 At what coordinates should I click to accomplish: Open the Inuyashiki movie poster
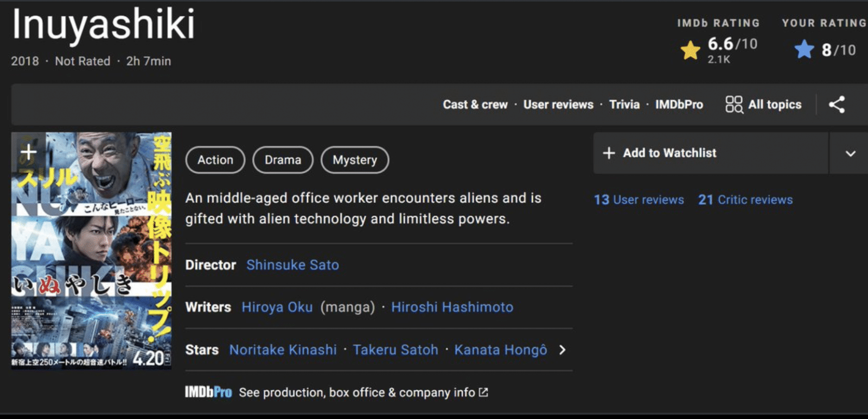coord(91,250)
